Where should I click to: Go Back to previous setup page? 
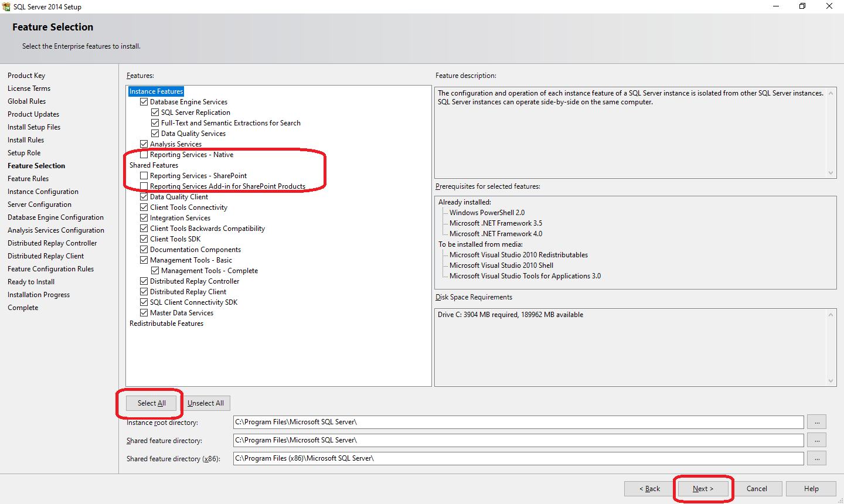pyautogui.click(x=649, y=489)
